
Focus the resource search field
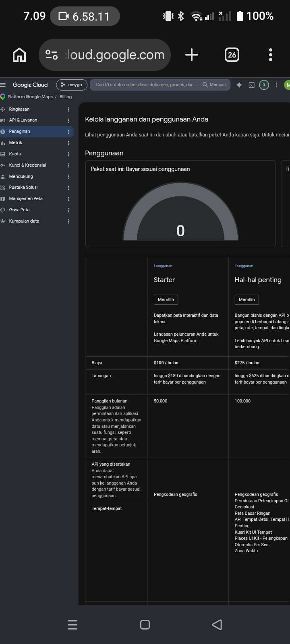tap(146, 85)
